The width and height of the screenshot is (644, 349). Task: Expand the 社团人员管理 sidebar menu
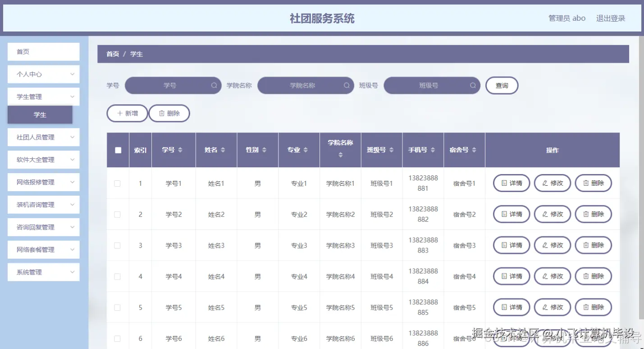[x=44, y=137]
